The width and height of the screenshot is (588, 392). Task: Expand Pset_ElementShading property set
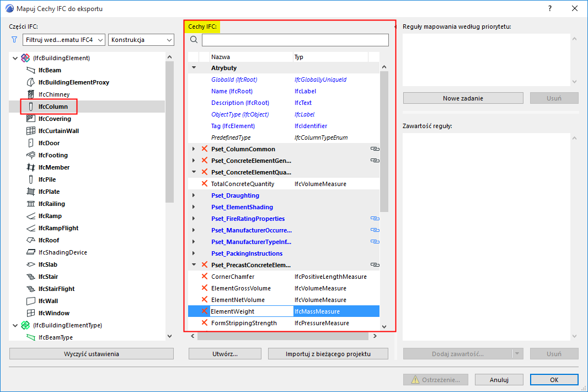[194, 207]
